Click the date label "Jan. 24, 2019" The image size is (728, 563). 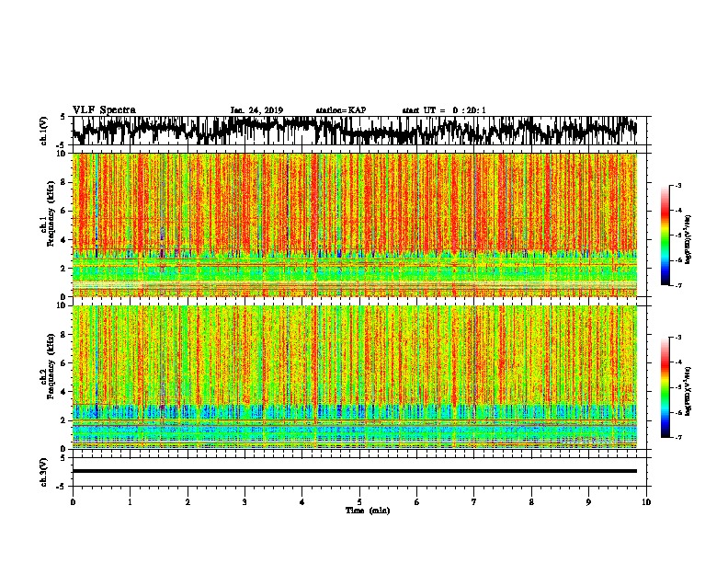point(256,110)
